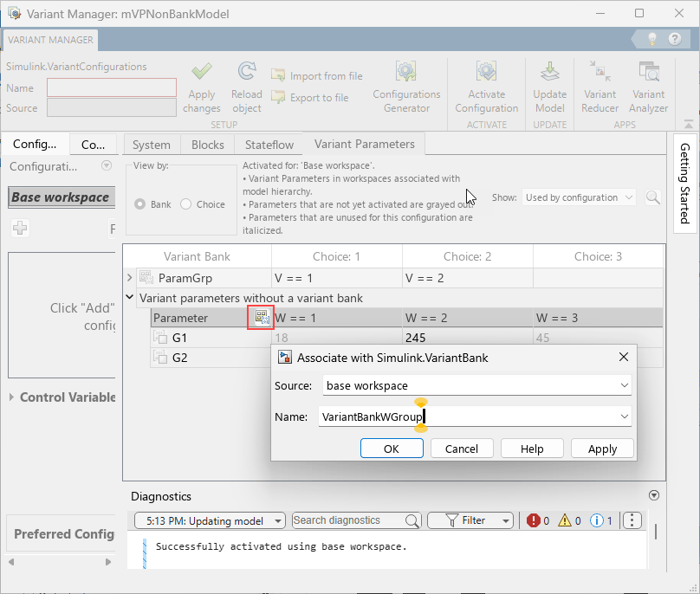Switch to the Blocks tab
700x594 pixels.
tap(208, 145)
